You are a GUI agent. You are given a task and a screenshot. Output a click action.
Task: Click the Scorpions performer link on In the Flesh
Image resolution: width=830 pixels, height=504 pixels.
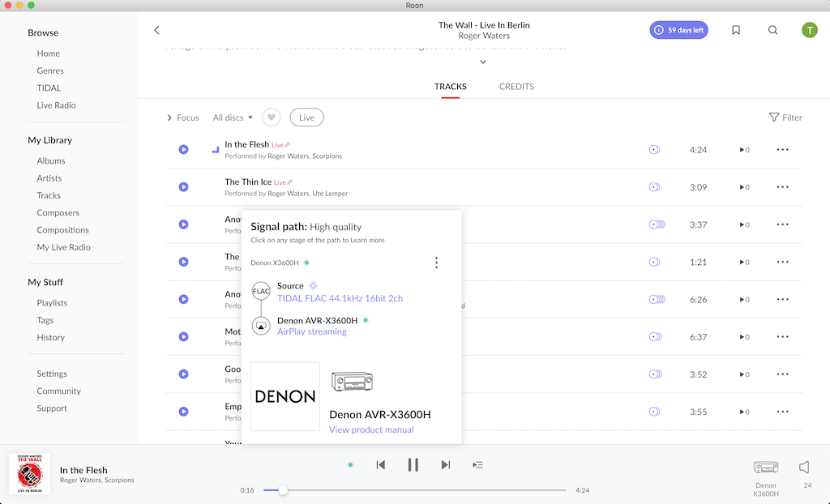pos(327,156)
